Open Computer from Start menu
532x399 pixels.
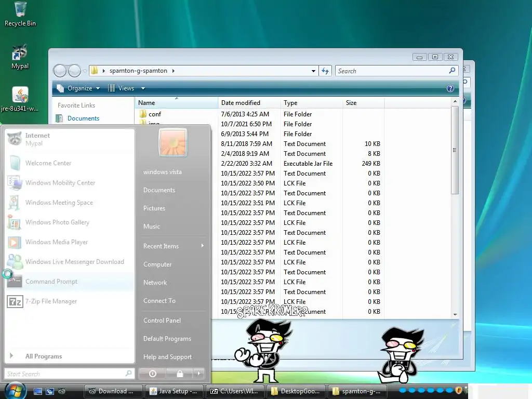click(x=157, y=264)
